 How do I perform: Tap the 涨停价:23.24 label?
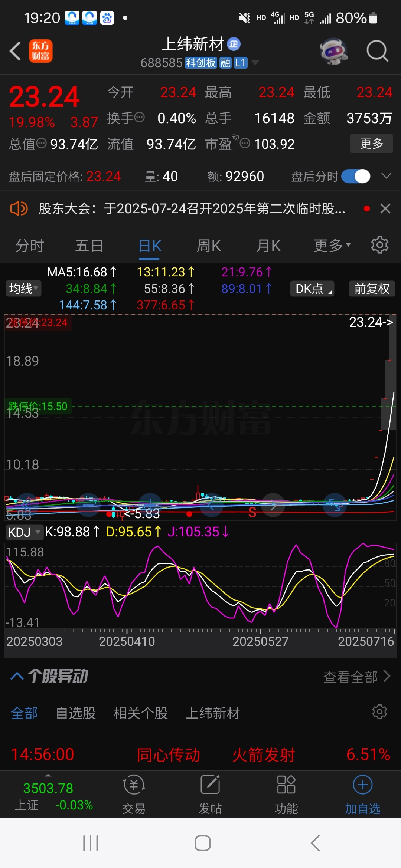(x=38, y=322)
